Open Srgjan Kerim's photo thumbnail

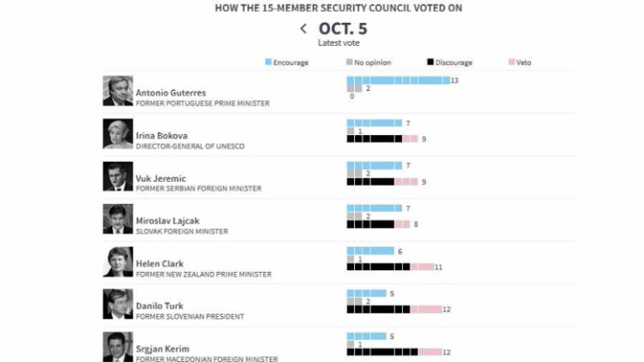118,346
